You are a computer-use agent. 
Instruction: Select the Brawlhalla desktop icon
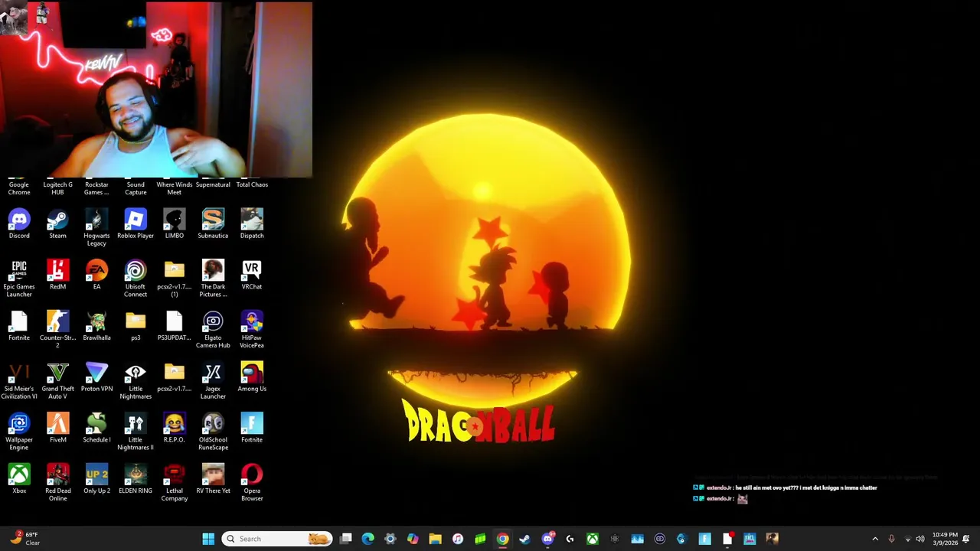pyautogui.click(x=96, y=326)
